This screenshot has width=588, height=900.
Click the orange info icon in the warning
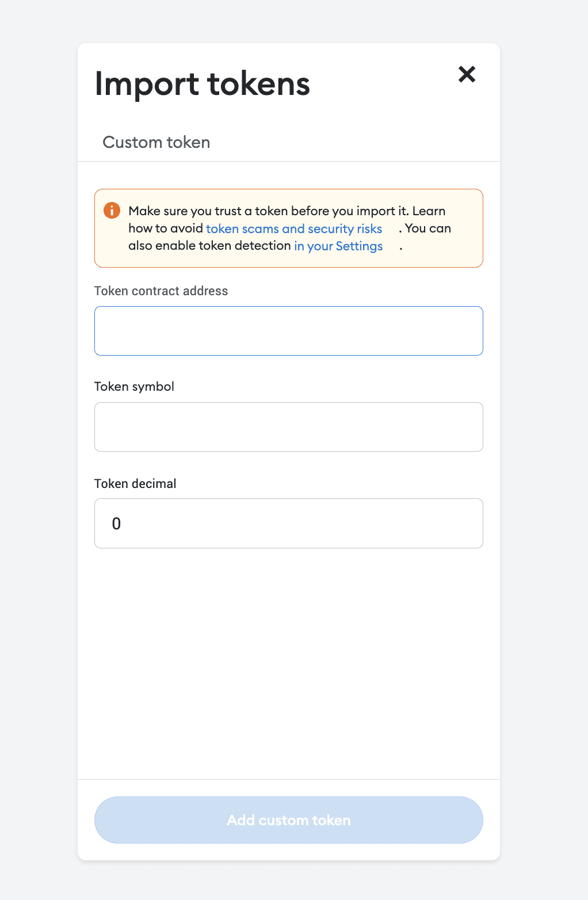click(x=112, y=211)
